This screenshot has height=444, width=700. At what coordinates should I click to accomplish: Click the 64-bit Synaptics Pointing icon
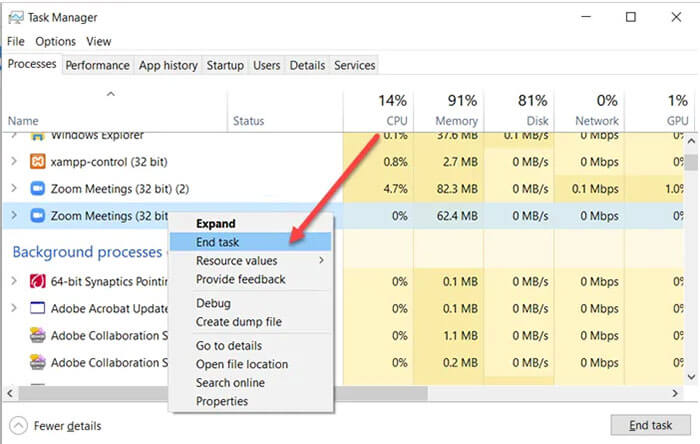(38, 281)
